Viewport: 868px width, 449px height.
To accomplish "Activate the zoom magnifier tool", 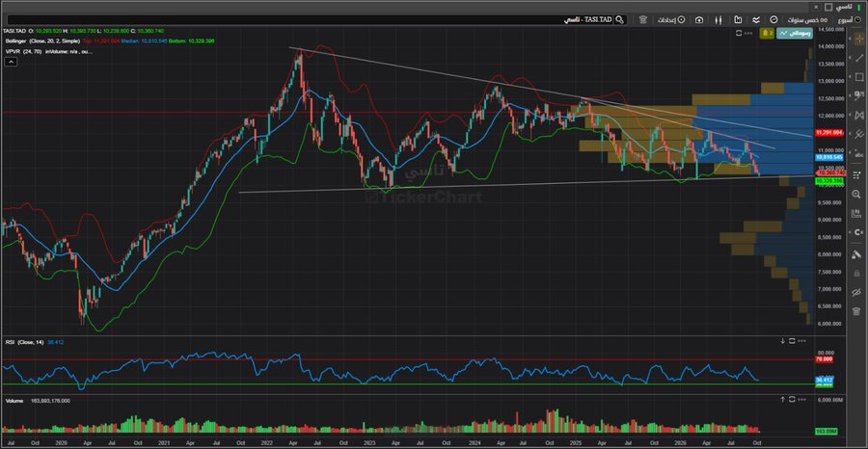I will pyautogui.click(x=857, y=194).
